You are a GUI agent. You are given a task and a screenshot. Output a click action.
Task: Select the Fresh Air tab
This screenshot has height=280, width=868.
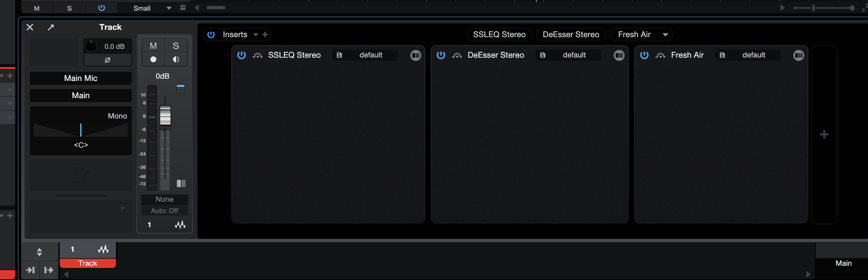point(634,35)
